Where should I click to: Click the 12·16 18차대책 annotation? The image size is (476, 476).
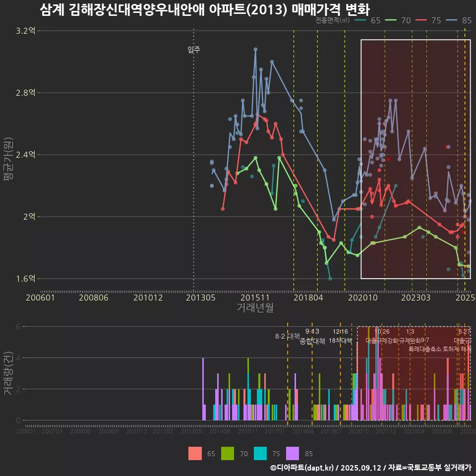pos(340,336)
